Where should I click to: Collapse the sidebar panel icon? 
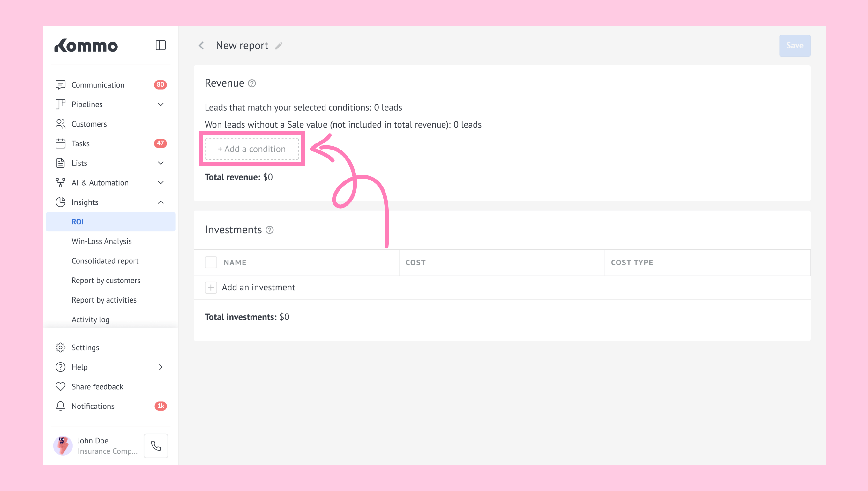pos(161,45)
